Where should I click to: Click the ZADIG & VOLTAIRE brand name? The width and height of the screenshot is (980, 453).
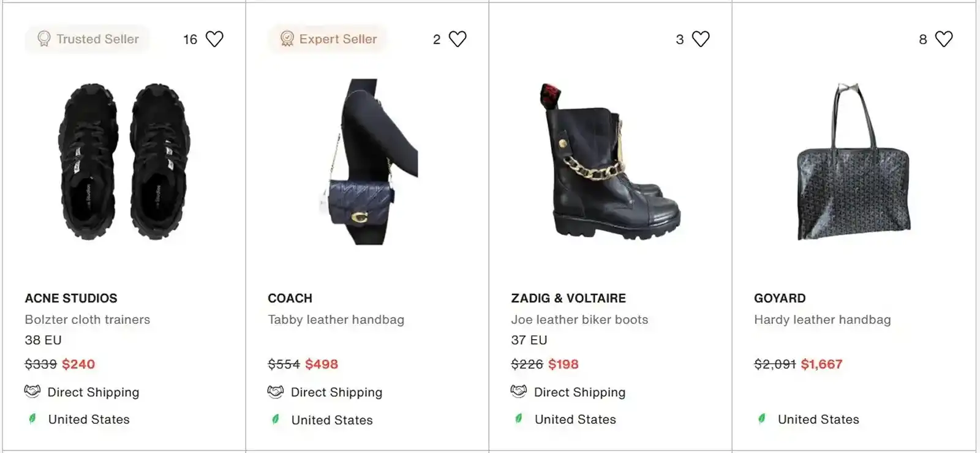[x=568, y=298]
